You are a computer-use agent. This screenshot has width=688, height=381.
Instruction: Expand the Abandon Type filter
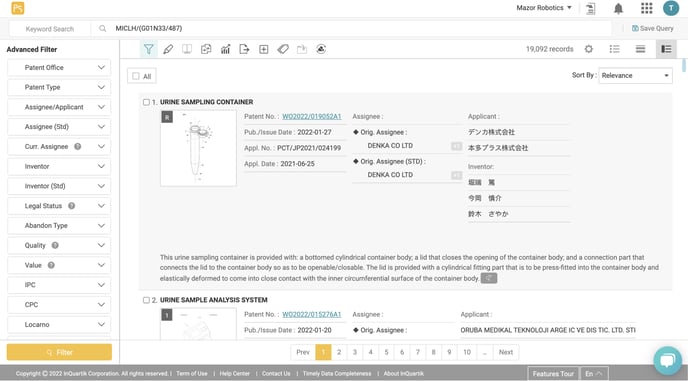tap(59, 226)
